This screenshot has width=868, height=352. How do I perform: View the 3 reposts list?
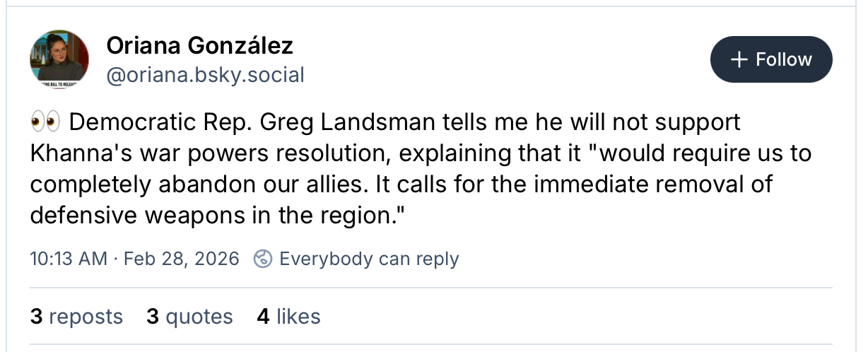(x=76, y=316)
